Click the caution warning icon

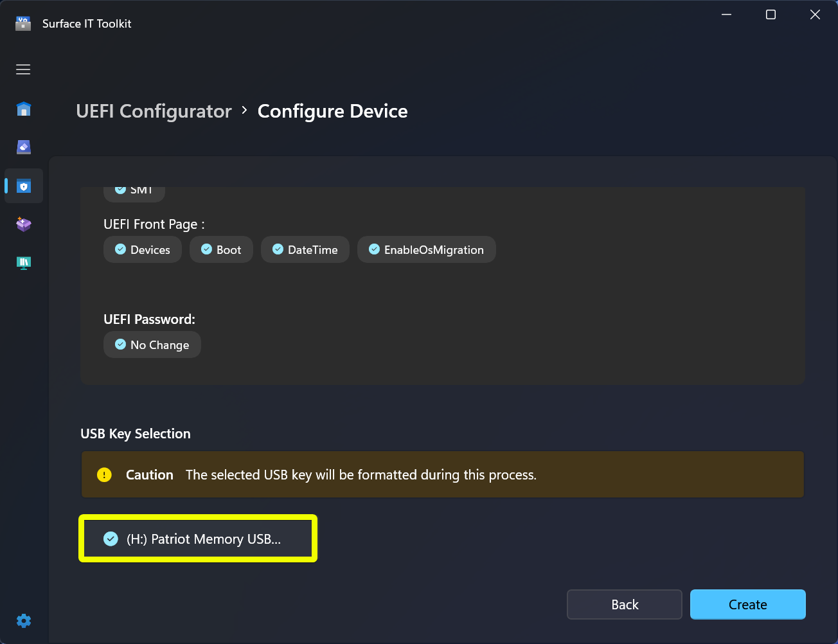pos(104,474)
